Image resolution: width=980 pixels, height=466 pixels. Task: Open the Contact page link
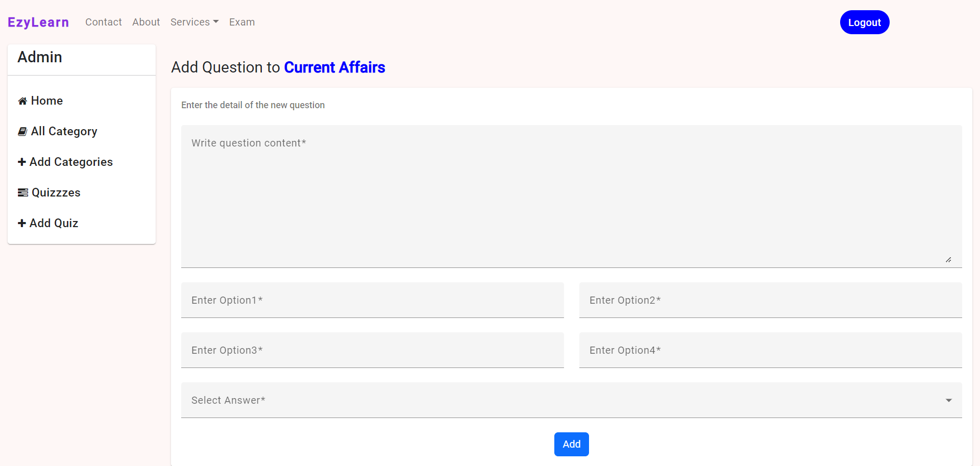click(103, 22)
